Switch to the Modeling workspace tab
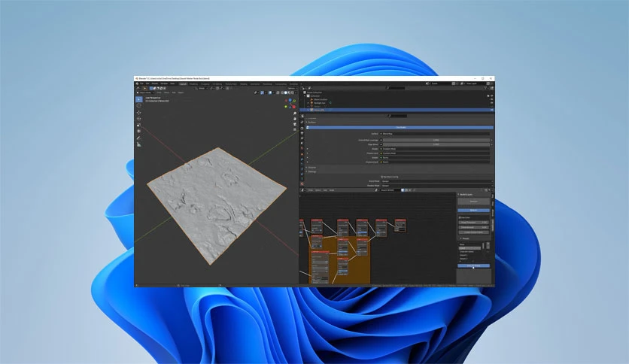 pyautogui.click(x=194, y=84)
